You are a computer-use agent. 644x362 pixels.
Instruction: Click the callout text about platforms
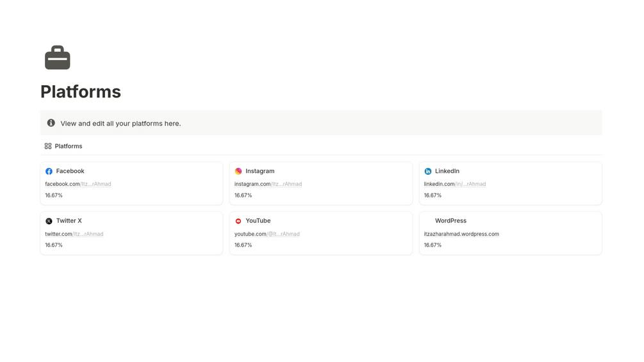pyautogui.click(x=120, y=124)
